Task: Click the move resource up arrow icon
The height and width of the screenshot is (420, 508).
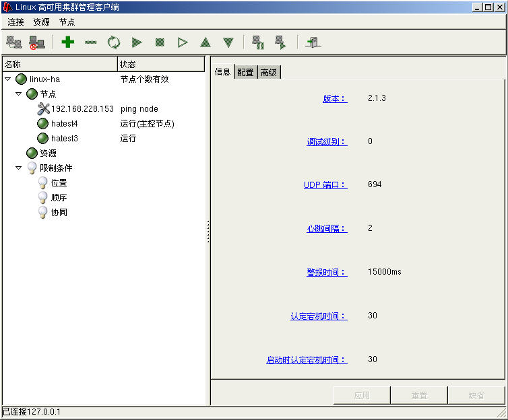Action: [205, 42]
